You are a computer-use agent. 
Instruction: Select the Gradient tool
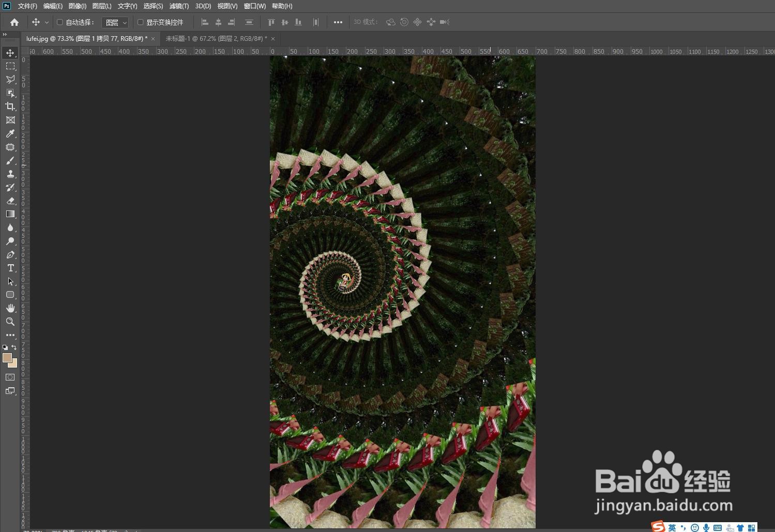coord(10,214)
